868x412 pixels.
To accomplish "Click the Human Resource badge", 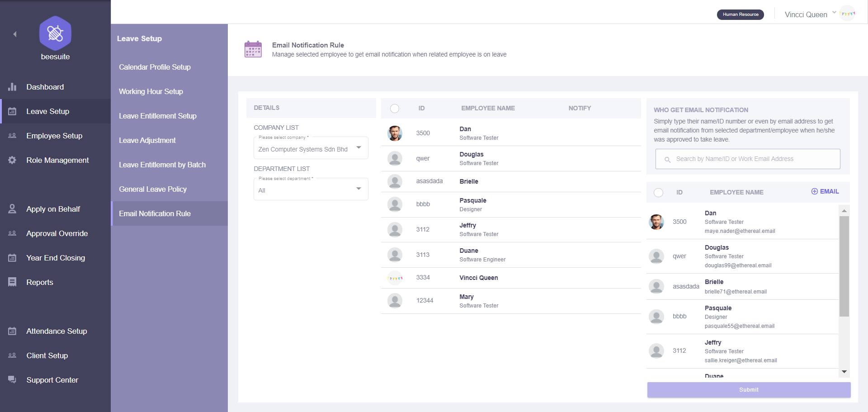I will [x=741, y=14].
